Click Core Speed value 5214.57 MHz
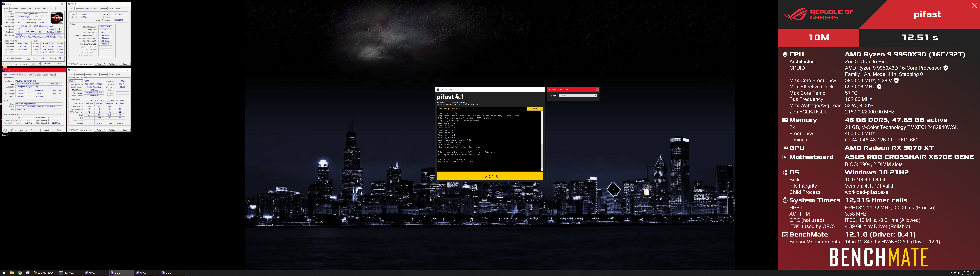This screenshot has height=276, width=980. click(23, 43)
